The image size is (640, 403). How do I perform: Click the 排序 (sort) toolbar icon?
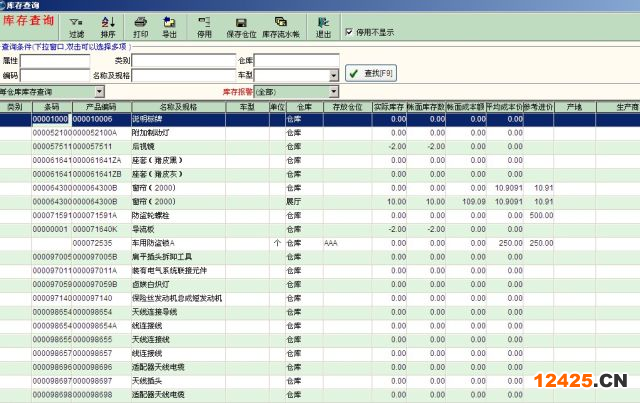click(108, 26)
